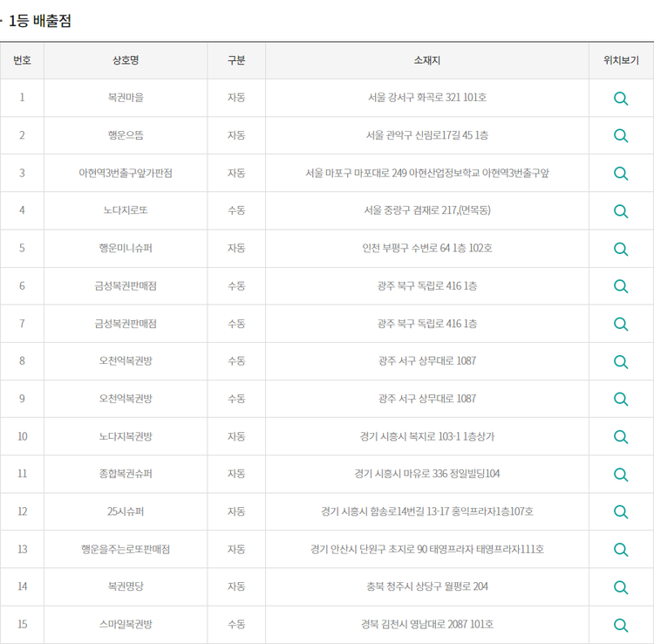This screenshot has width=654, height=644.
Task: View location of 25시슈퍼
Action: 621,511
